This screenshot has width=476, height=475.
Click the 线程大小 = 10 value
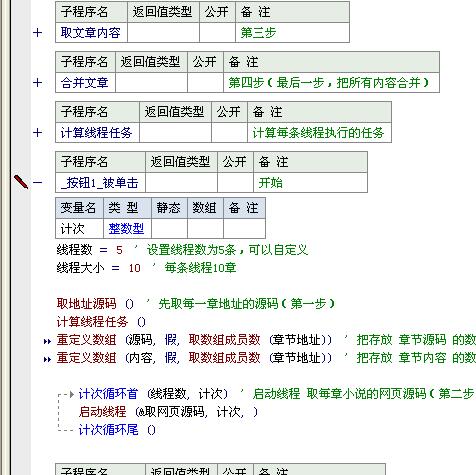tap(135, 268)
